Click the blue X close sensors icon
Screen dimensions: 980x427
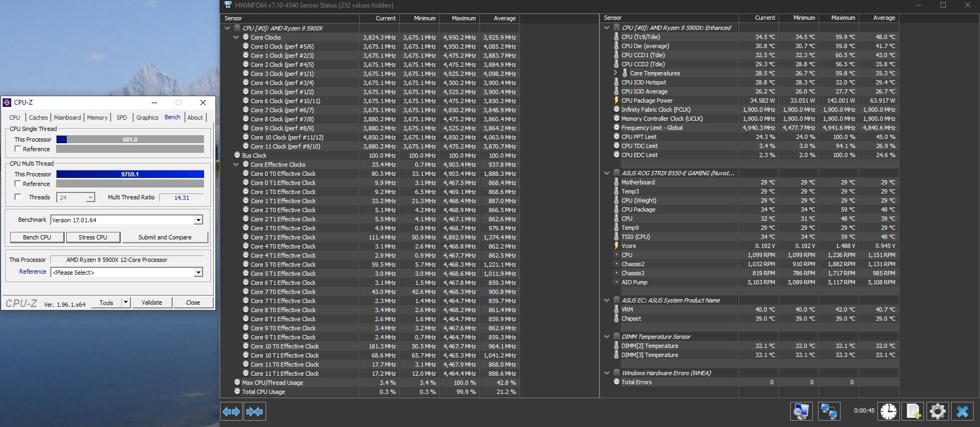[962, 411]
